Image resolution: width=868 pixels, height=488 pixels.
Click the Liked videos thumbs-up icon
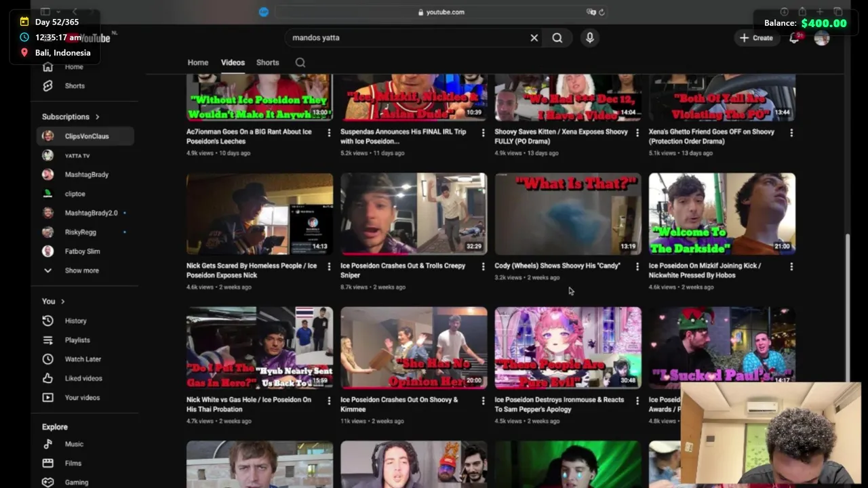tap(47, 378)
